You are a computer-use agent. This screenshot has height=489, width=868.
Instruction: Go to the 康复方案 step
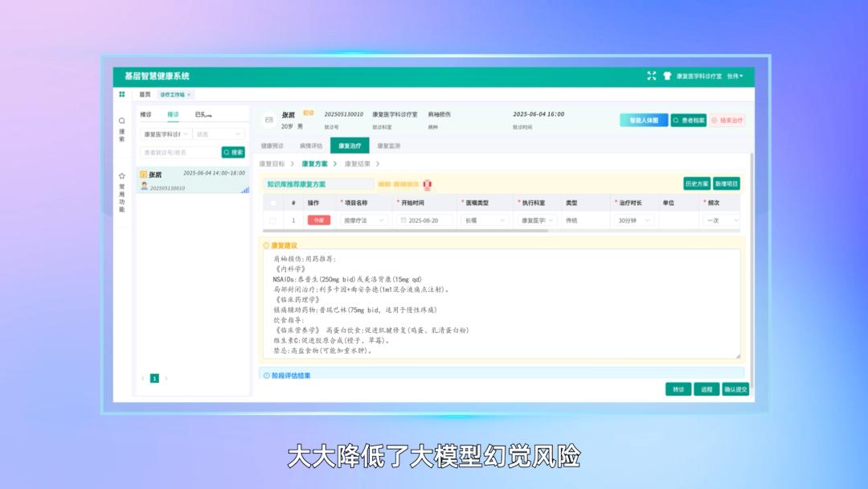point(314,164)
